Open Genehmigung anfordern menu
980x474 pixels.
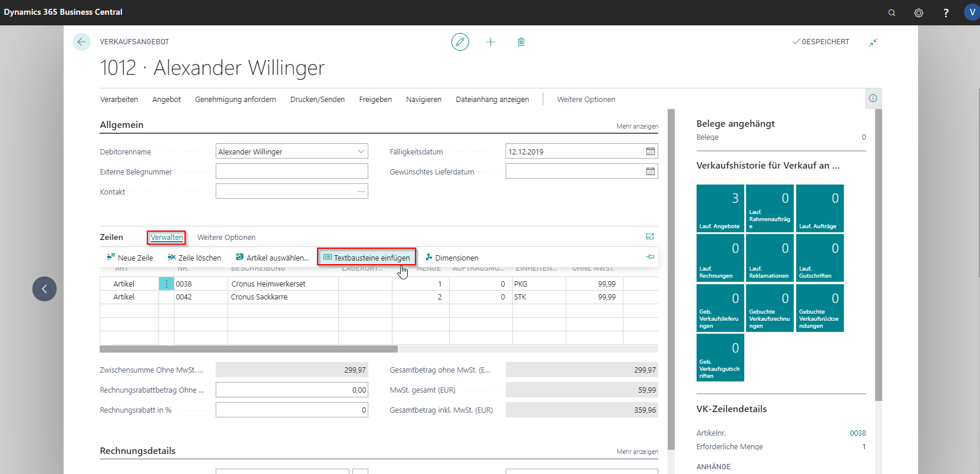point(235,99)
